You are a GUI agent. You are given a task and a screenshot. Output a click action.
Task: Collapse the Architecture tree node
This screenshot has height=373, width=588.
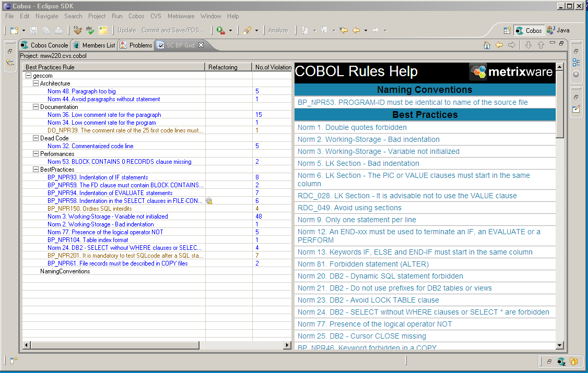coord(36,83)
